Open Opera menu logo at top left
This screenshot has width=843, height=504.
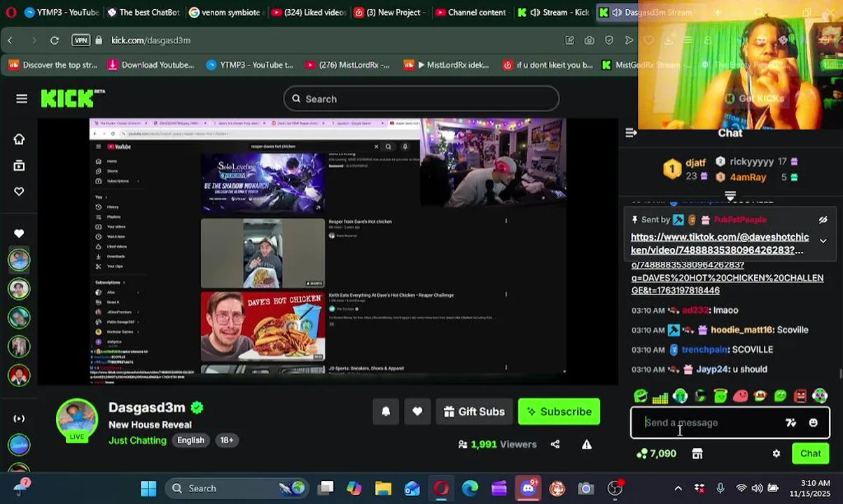(11, 13)
